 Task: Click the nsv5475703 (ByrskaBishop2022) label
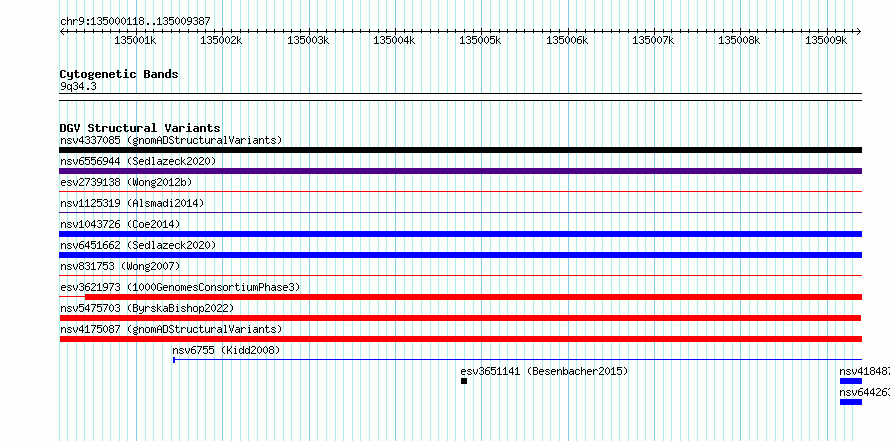click(147, 308)
